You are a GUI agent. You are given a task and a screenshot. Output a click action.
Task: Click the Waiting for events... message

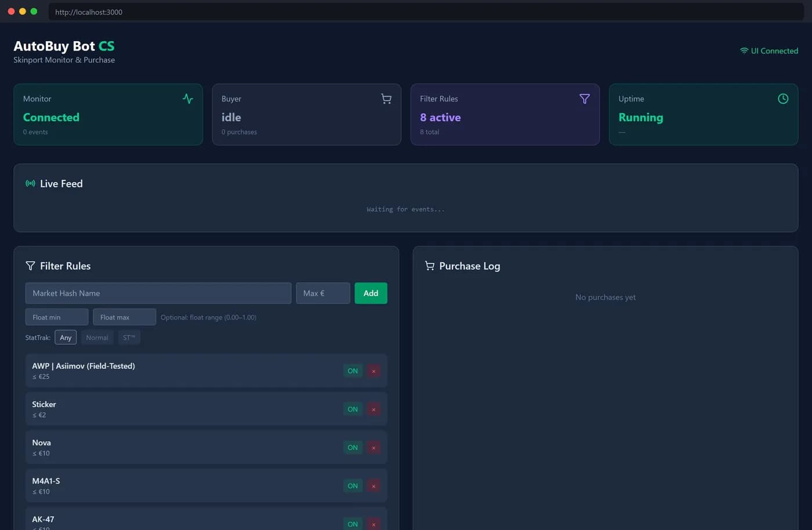(x=405, y=209)
